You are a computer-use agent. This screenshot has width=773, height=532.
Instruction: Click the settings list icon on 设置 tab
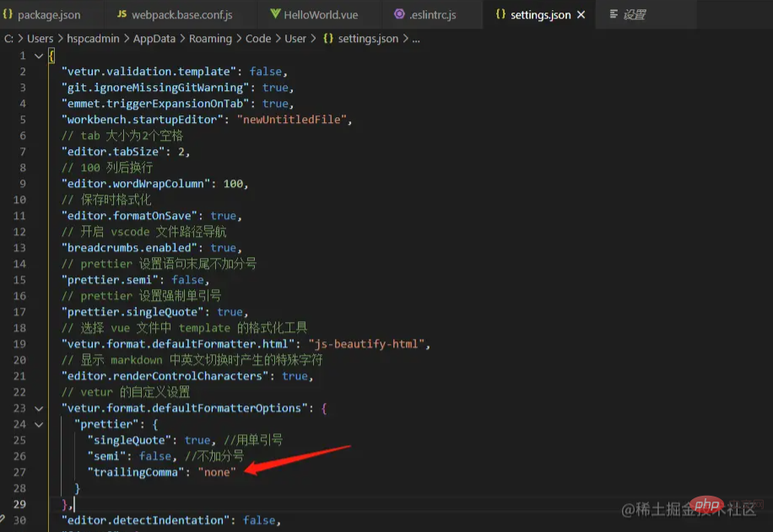pyautogui.click(x=613, y=15)
